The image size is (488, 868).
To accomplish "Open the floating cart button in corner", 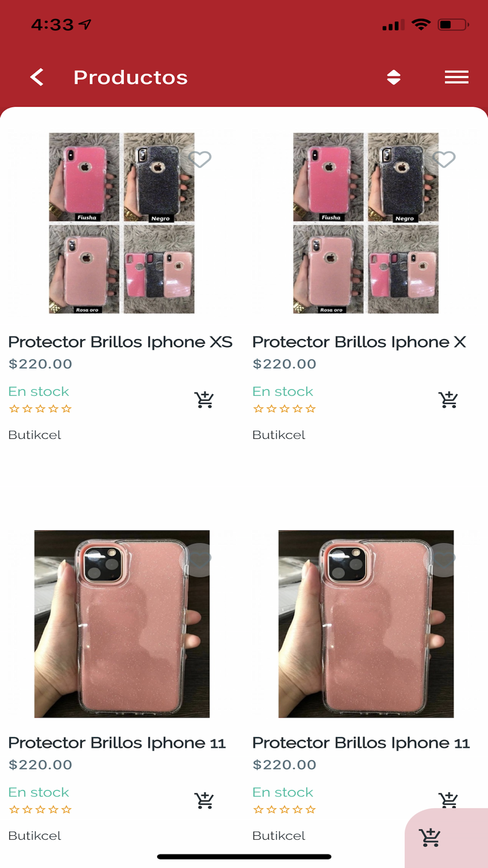I will coord(430,838).
